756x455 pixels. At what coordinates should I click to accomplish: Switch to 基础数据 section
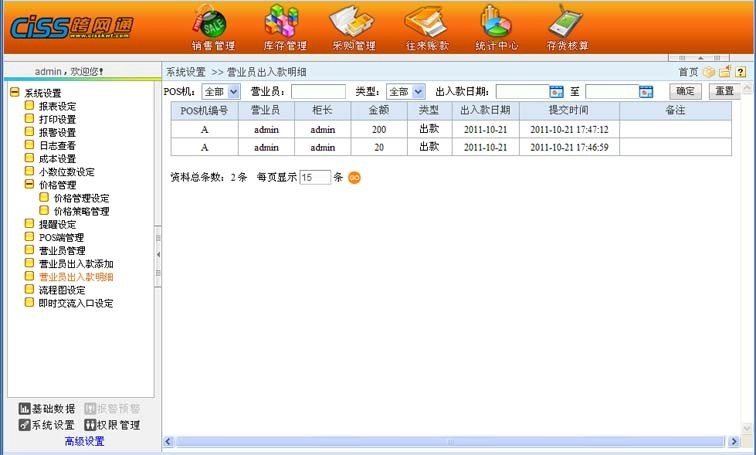(x=47, y=409)
